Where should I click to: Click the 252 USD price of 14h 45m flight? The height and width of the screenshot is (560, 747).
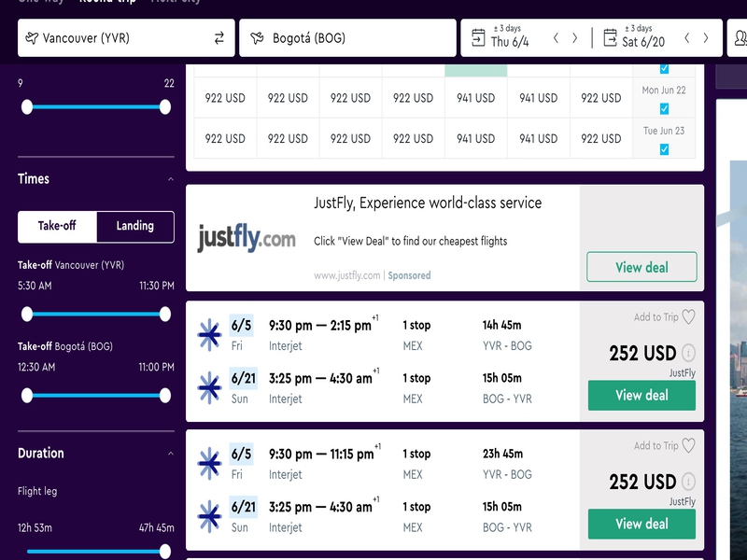pos(642,354)
